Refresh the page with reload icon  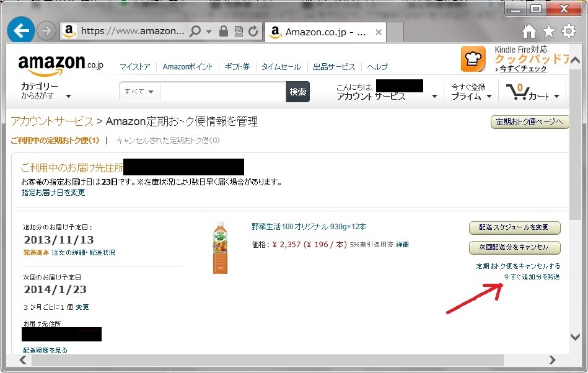[253, 32]
